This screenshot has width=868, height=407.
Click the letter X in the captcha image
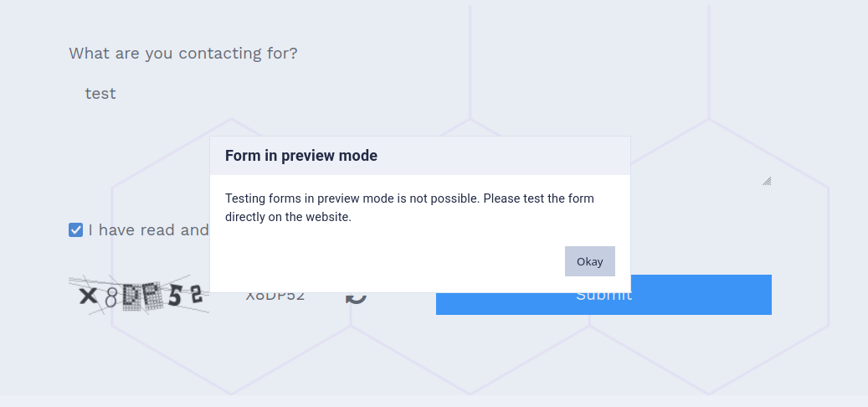click(x=87, y=296)
